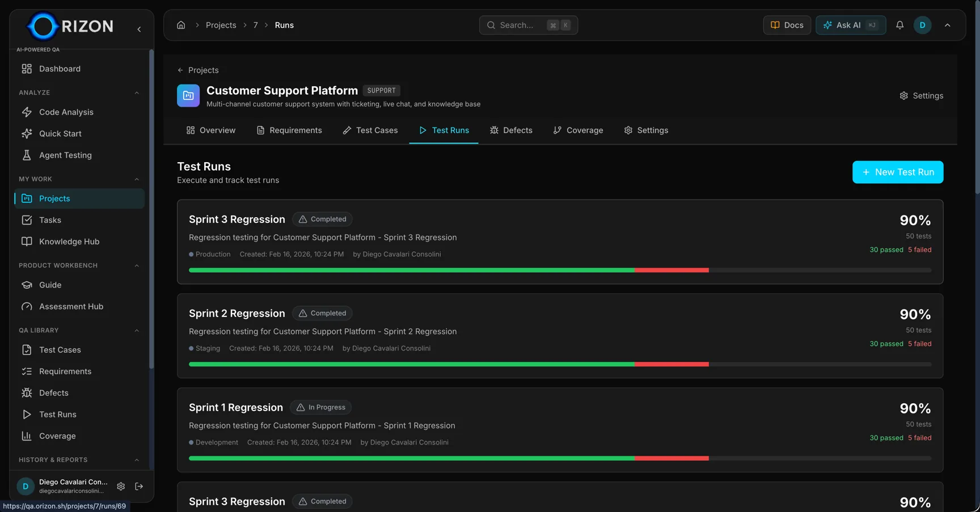The width and height of the screenshot is (980, 512).
Task: Switch to the Coverage tab
Action: (x=578, y=130)
